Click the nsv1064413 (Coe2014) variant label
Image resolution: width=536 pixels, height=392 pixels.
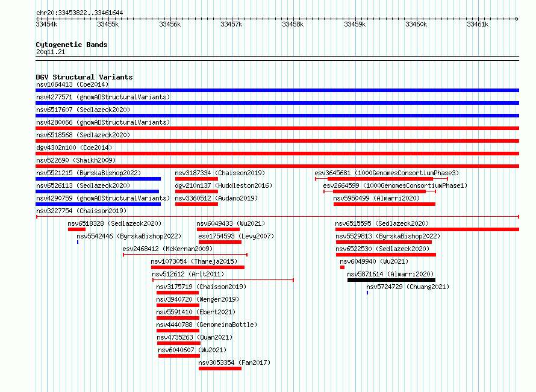pos(72,84)
